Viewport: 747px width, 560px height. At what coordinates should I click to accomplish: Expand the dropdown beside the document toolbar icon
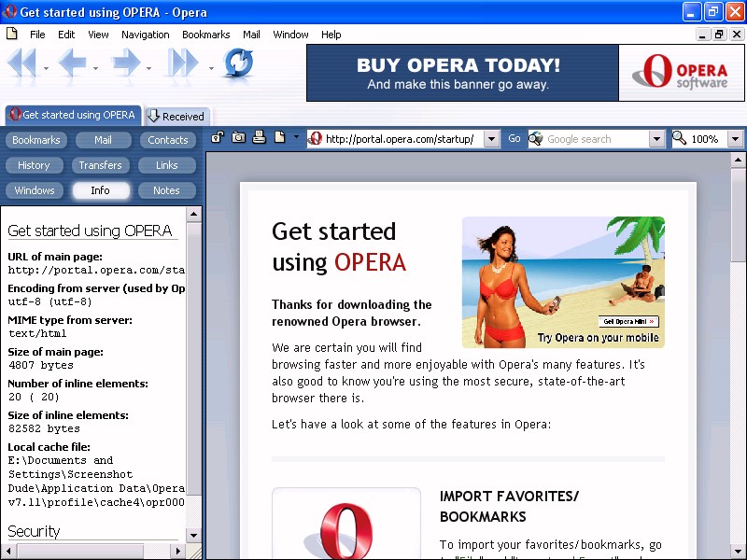(296, 137)
